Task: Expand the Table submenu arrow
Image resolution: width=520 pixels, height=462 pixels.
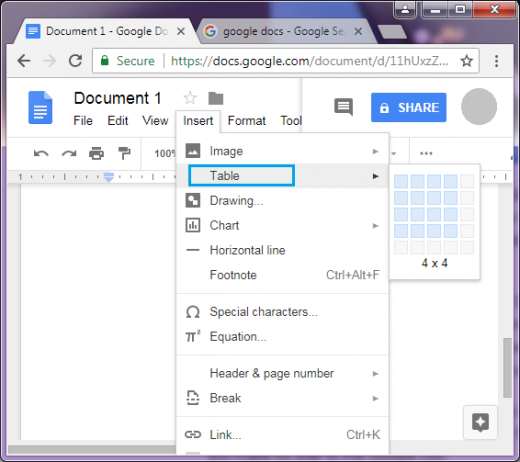Action: 375,176
